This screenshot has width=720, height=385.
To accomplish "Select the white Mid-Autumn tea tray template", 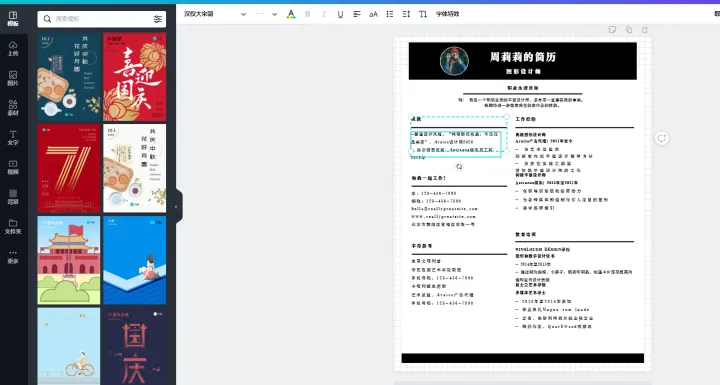I will pyautogui.click(x=135, y=168).
